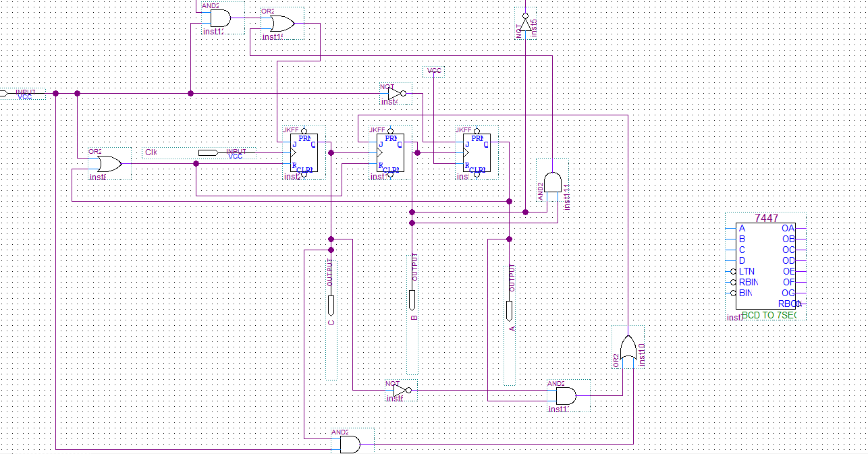Click the OD output label on 7447
Viewport: 868px width, 454px height.
click(x=788, y=260)
